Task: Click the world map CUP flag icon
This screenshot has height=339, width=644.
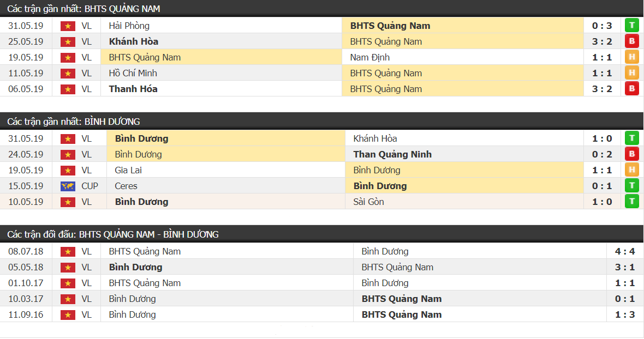Action: [68, 186]
